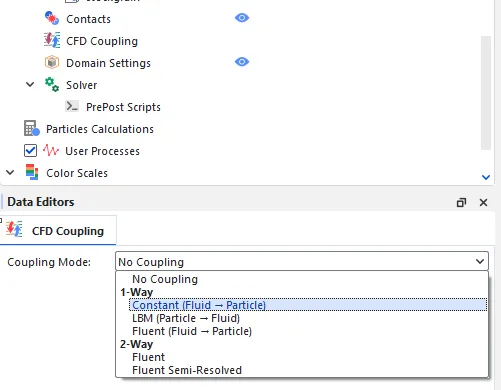Close the Coupling Mode dropdown arrow
The height and width of the screenshot is (390, 501).
480,261
